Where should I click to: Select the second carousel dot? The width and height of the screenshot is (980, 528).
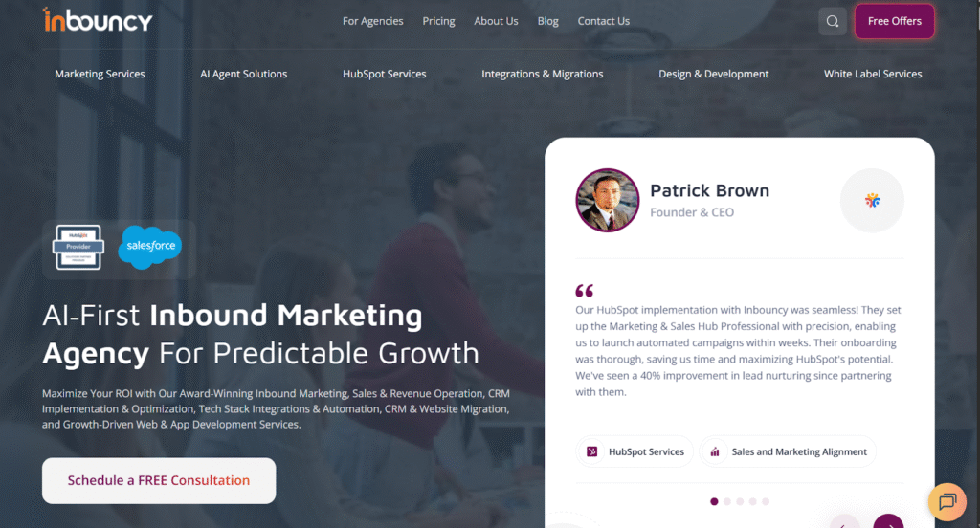point(727,501)
